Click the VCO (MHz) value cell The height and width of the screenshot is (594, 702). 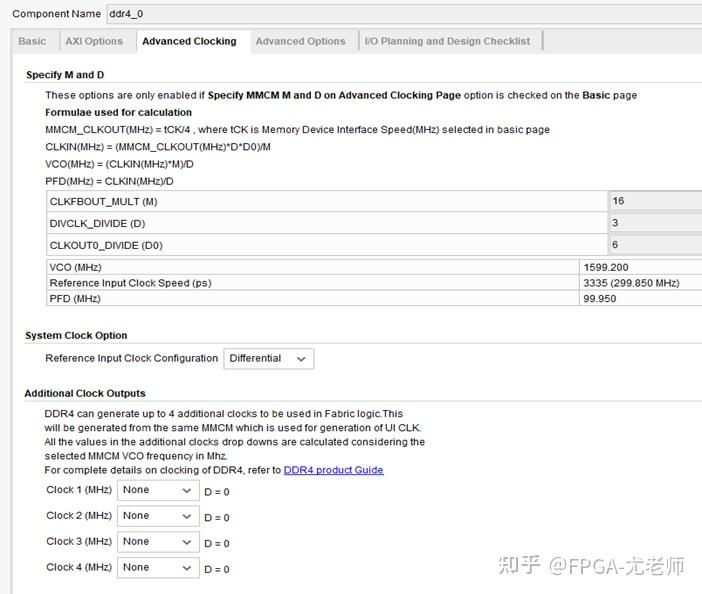coord(640,268)
